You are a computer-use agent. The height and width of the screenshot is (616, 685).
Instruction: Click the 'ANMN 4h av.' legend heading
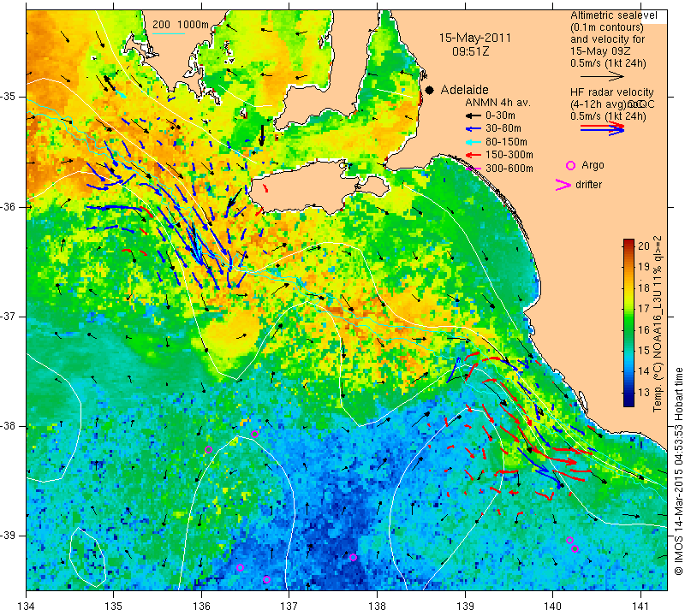click(497, 103)
